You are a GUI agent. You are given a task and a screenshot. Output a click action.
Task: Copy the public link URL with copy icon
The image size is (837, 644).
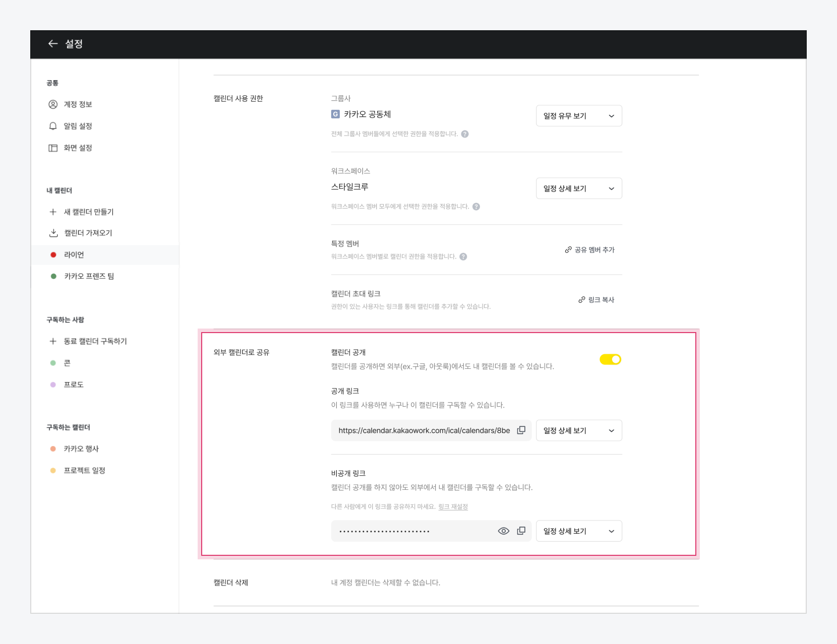tap(521, 430)
